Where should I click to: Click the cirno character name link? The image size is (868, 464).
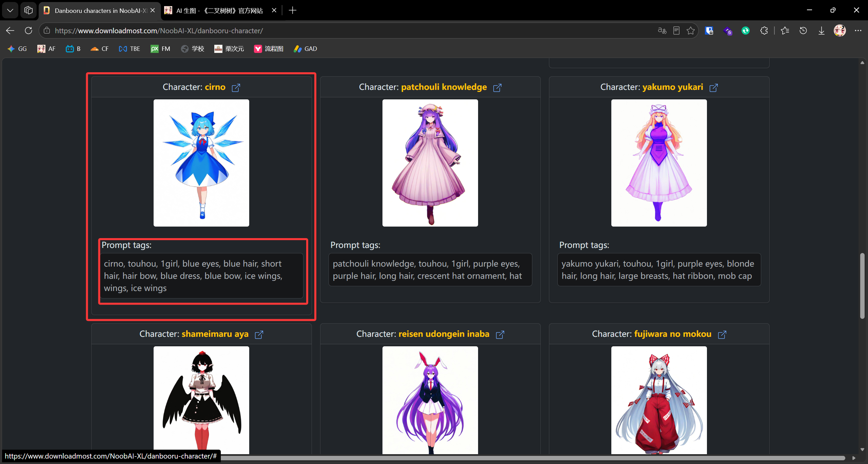pos(215,87)
